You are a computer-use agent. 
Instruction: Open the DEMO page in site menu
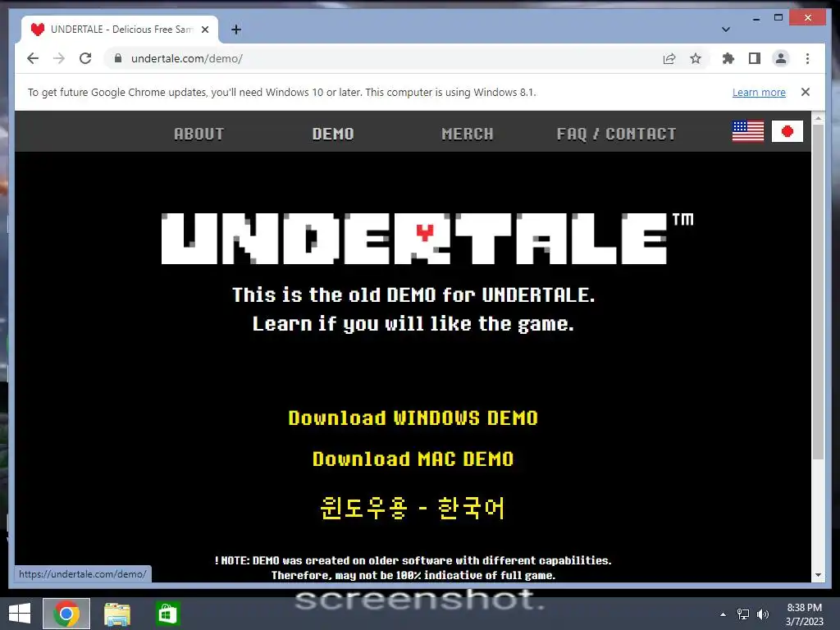point(333,134)
